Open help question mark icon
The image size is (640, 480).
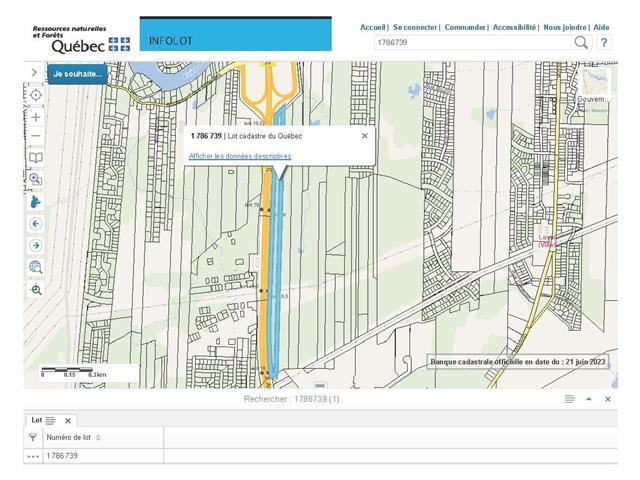pos(604,43)
